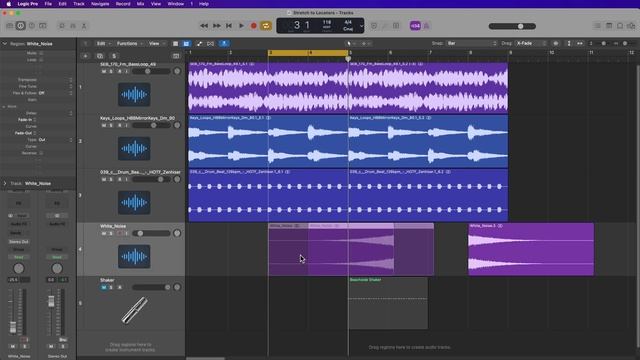
Task: Open Quick Help icon
Action: 32,26
